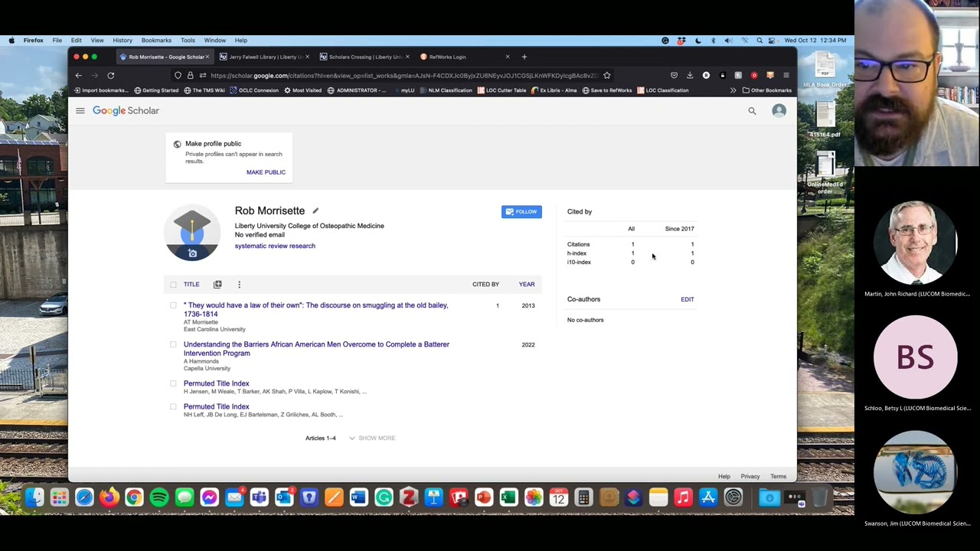Open the second Permuted Title Index article

tap(216, 406)
